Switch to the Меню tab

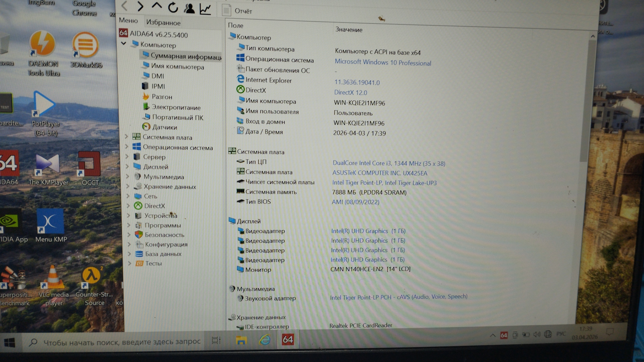[x=128, y=20]
